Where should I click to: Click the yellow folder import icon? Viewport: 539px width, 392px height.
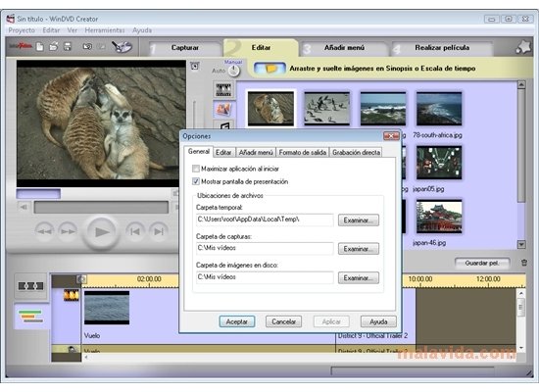pos(269,68)
